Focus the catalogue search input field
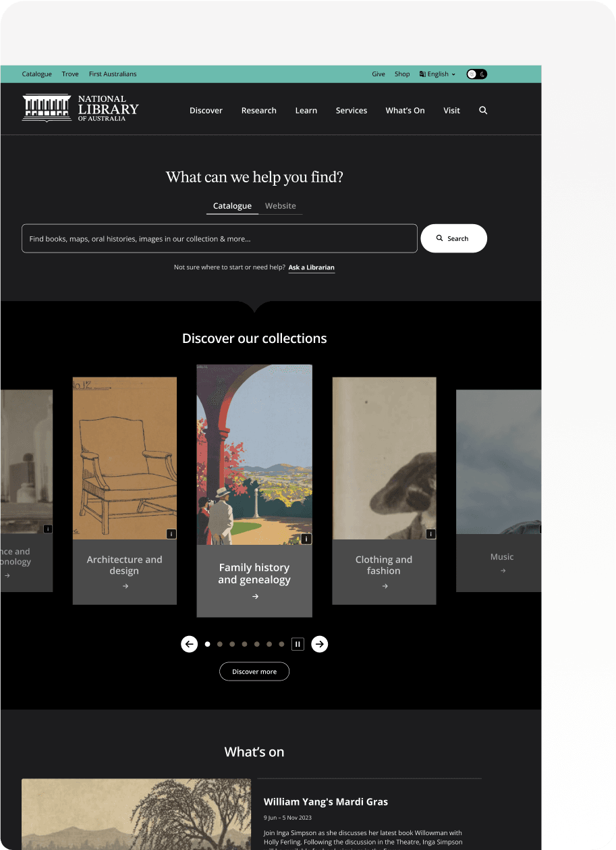The width and height of the screenshot is (616, 850). pos(219,238)
